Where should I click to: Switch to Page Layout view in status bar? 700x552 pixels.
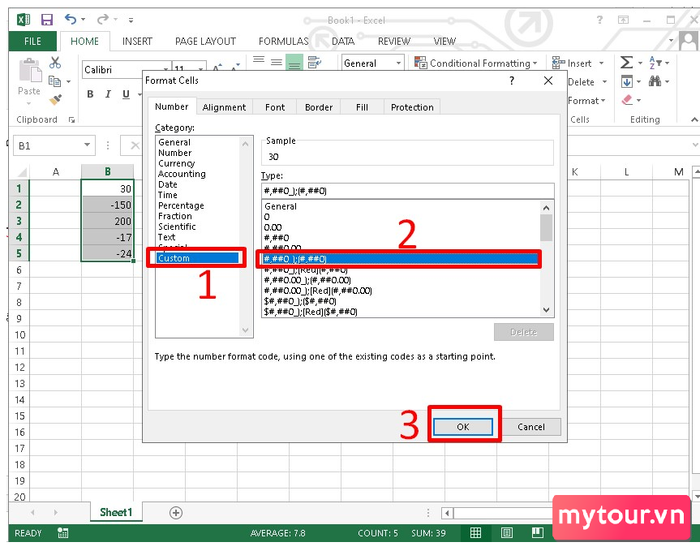tap(507, 532)
